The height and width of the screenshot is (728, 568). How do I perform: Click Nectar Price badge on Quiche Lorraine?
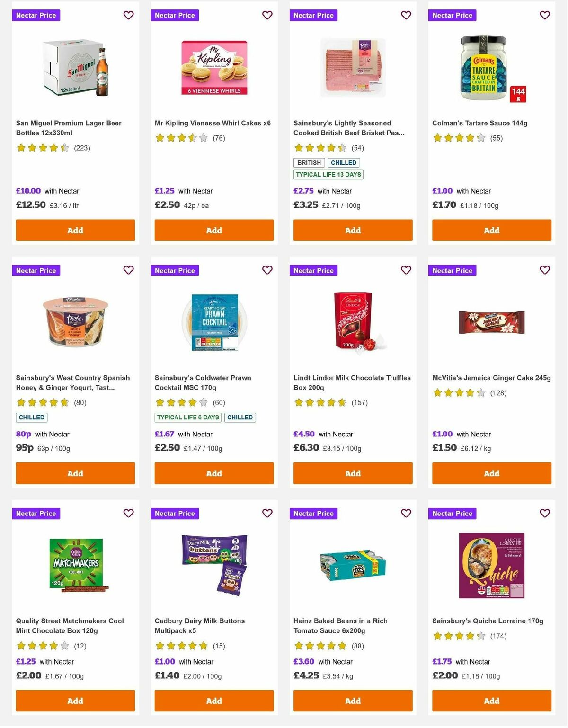pyautogui.click(x=452, y=513)
